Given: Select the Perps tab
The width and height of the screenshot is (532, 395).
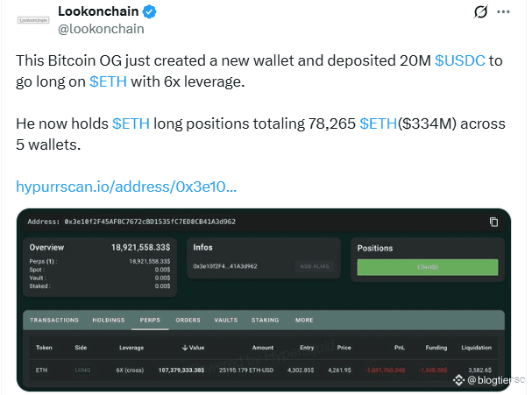Looking at the screenshot, I should pyautogui.click(x=150, y=320).
